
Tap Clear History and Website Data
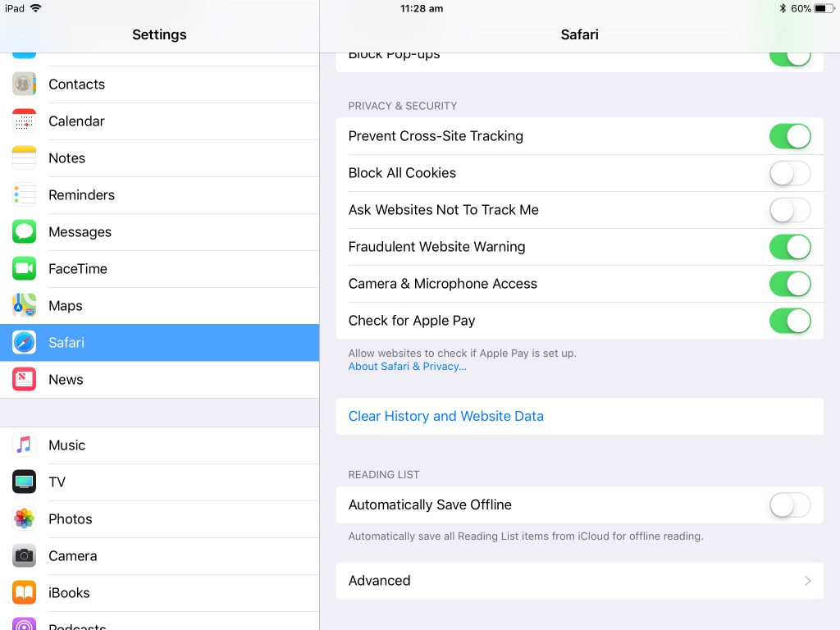pos(580,416)
